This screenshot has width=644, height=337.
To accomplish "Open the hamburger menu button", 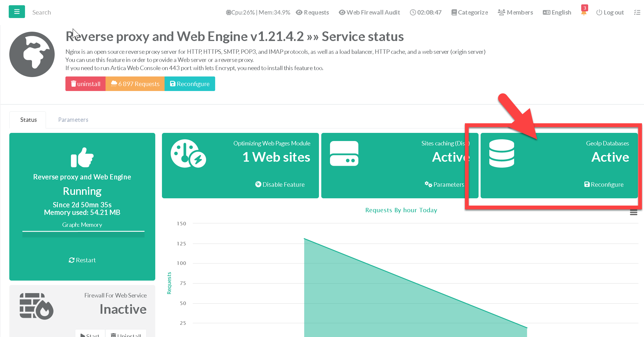I will tap(17, 12).
